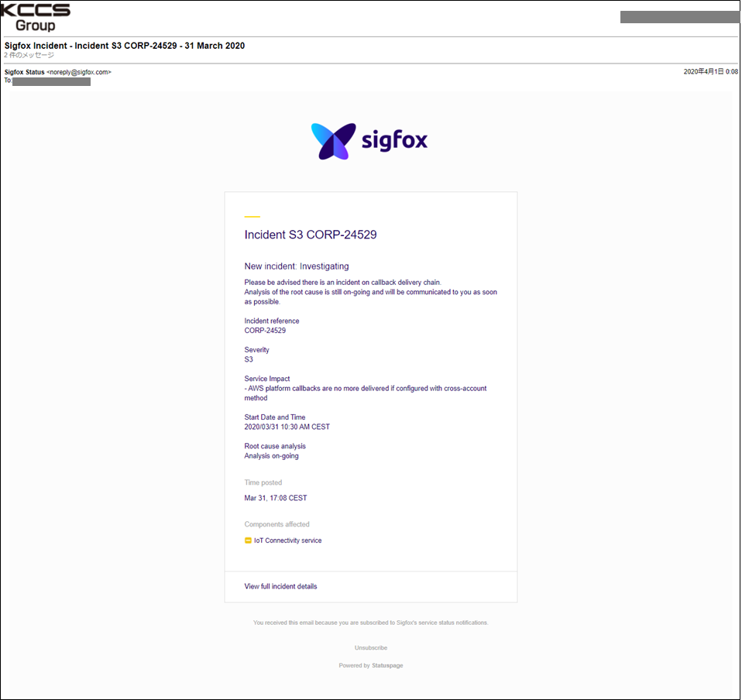Screen dimensions: 742x700
Task: Click the Time posted label
Action: (263, 482)
